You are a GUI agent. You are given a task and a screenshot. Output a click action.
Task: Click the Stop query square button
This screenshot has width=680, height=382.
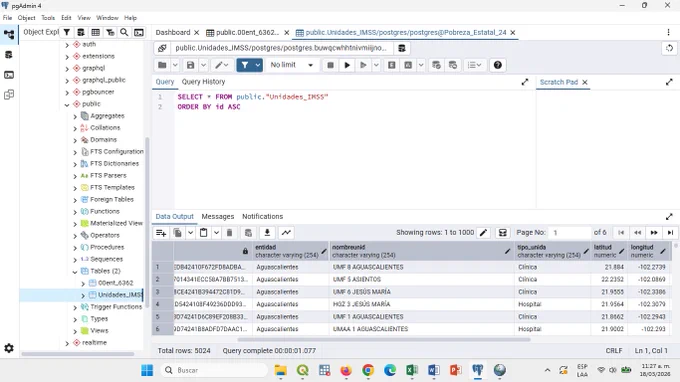330,65
